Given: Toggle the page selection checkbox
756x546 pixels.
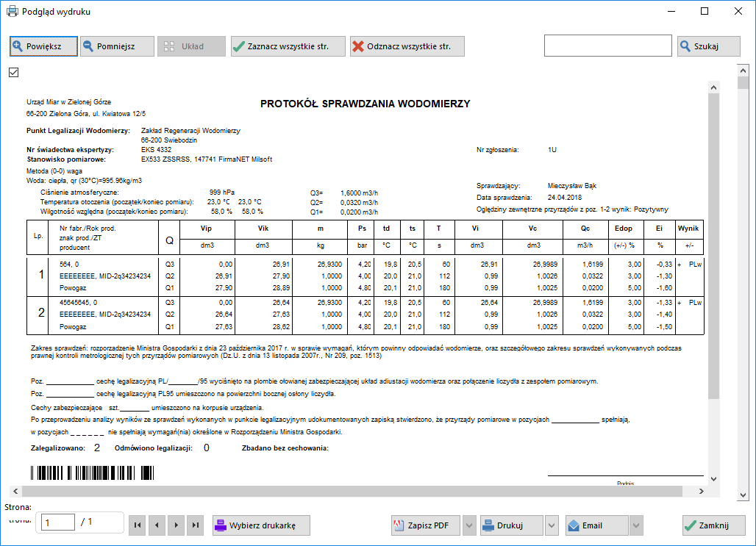Looking at the screenshot, I should (13, 72).
